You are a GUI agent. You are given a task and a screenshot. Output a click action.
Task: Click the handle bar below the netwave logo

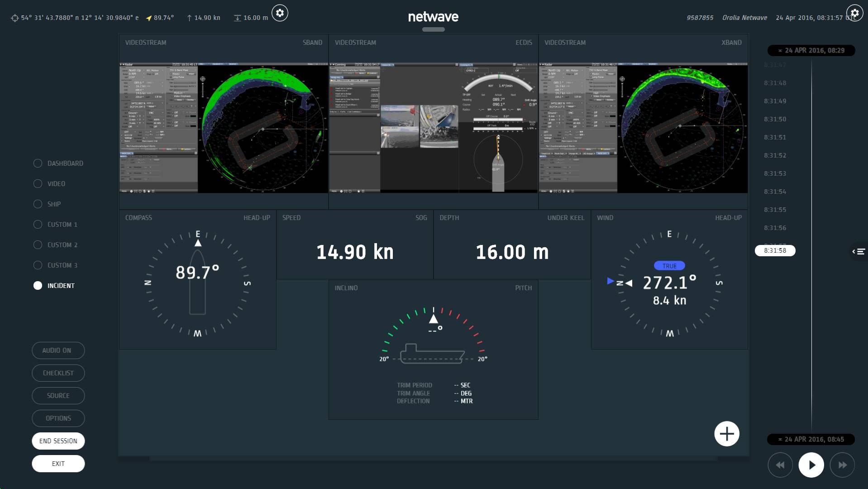(x=434, y=29)
